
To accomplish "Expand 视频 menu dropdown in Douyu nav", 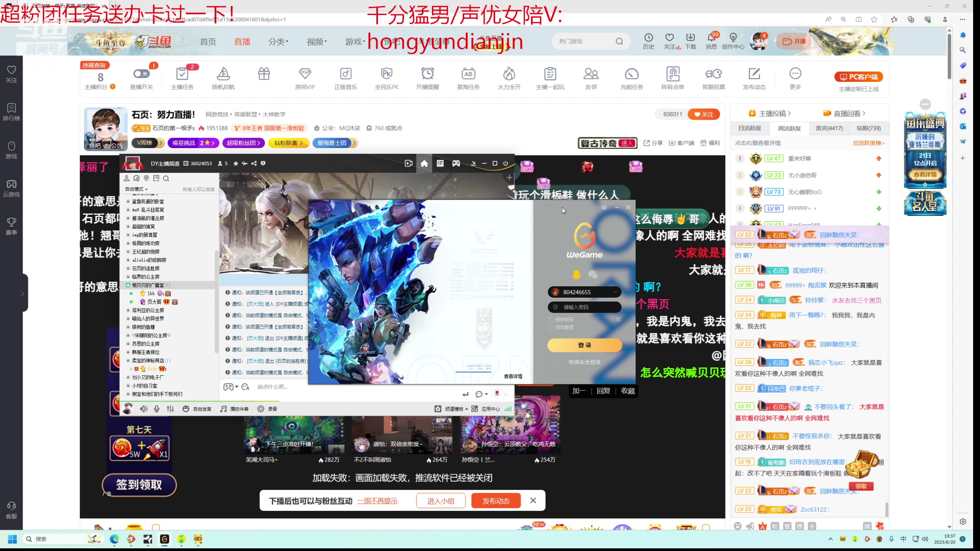I will (x=317, y=41).
